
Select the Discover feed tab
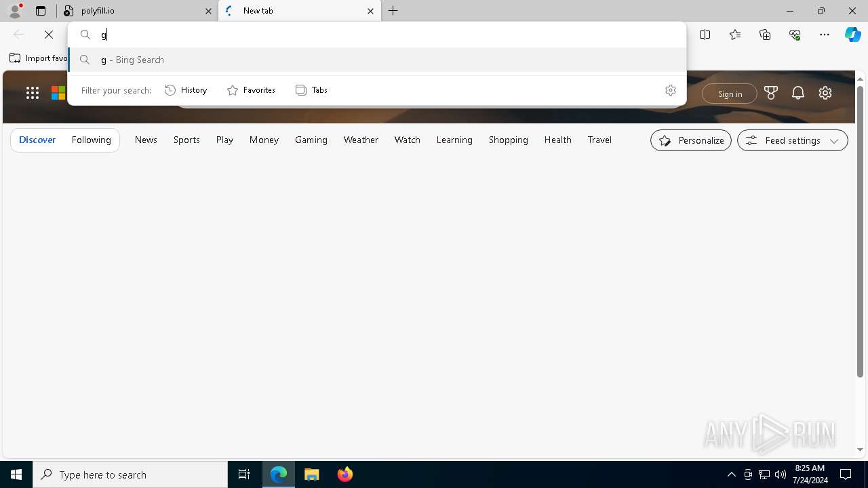click(x=37, y=140)
